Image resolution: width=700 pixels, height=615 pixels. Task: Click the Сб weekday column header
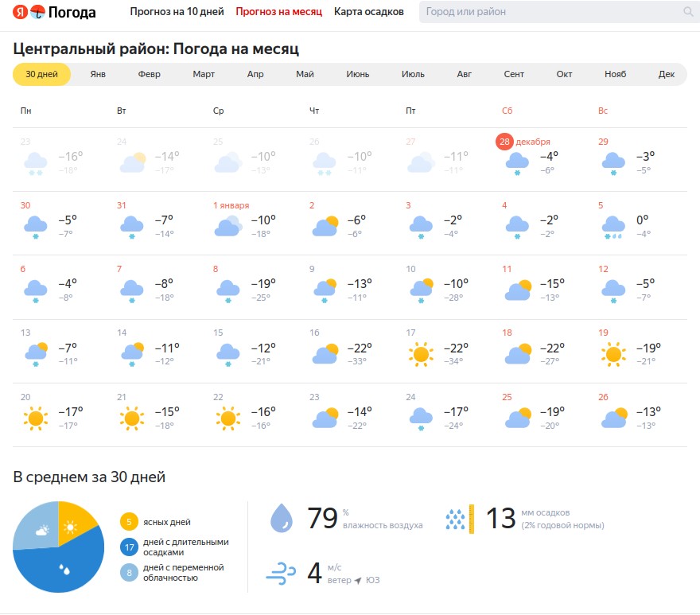[x=507, y=111]
